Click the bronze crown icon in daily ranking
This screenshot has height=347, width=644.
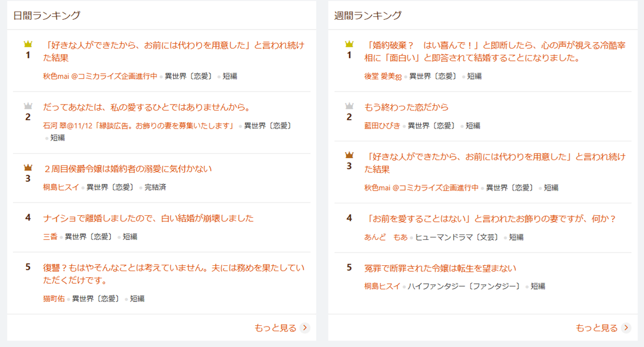(x=28, y=168)
